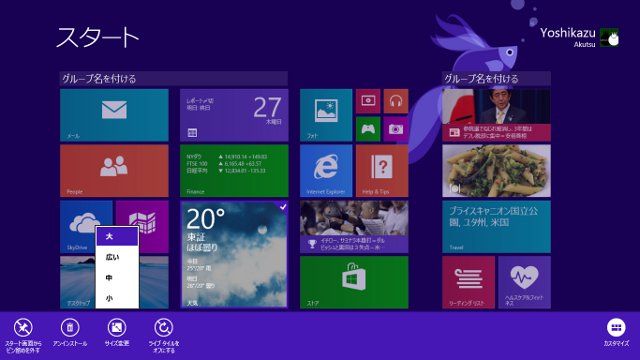Open the green Store tile
640x360 pixels.
(x=354, y=282)
